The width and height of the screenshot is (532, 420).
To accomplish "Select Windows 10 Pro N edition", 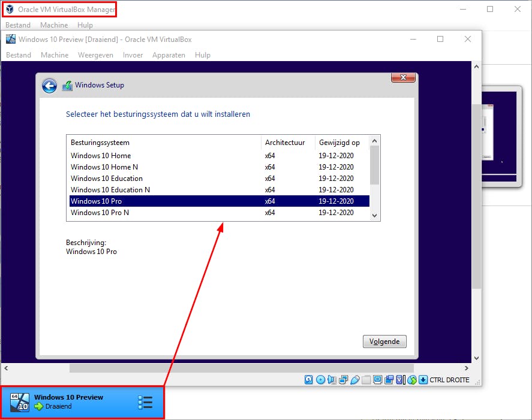I will click(x=219, y=213).
